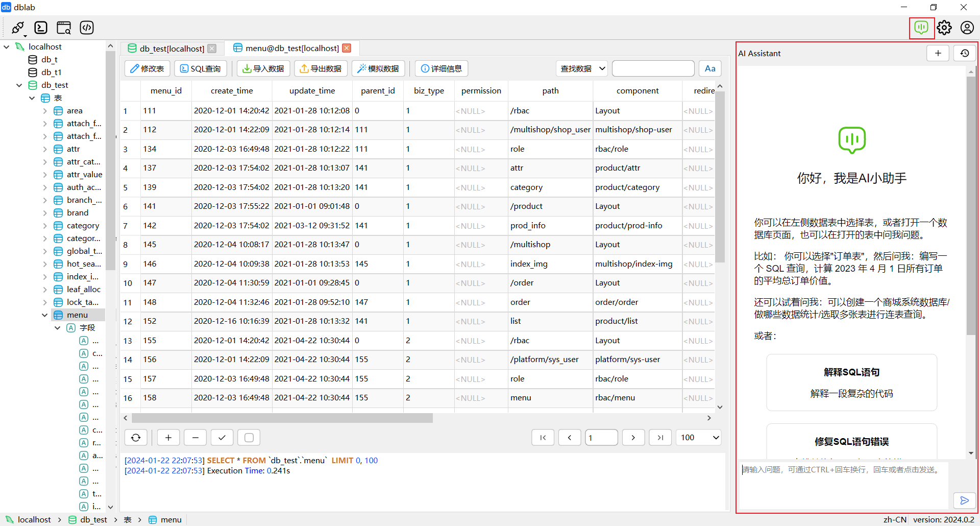980x526 pixels.
Task: Toggle the AI Assistant panel icon
Action: coord(921,28)
